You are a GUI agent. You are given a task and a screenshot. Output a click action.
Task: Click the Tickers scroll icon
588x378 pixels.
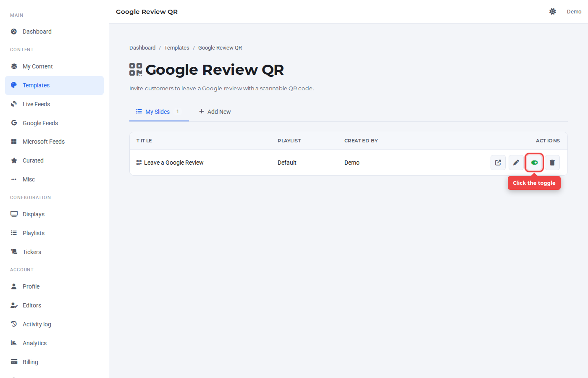[x=14, y=252]
